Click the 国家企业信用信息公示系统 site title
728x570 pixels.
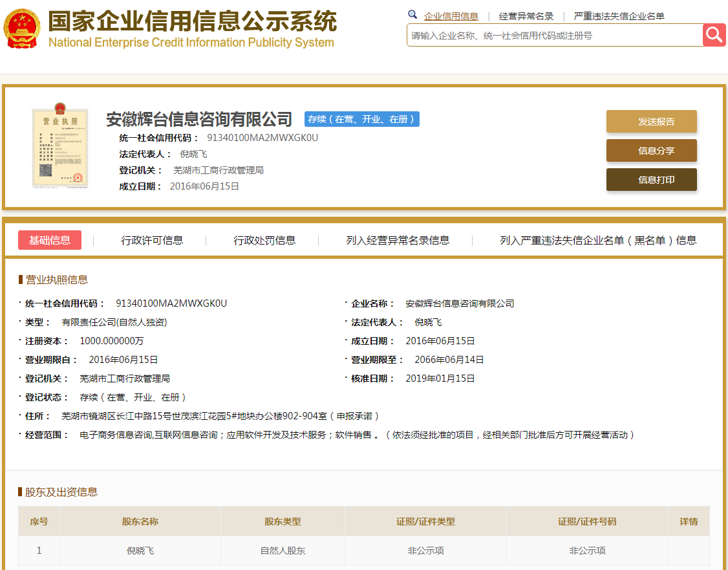191,21
